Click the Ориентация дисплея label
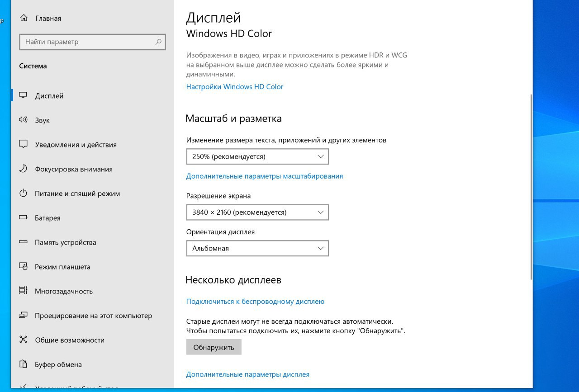The image size is (579, 392). [221, 231]
